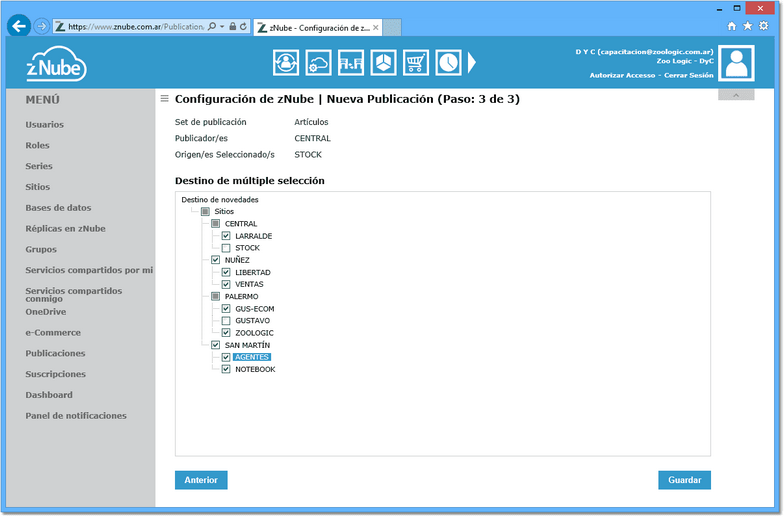
Task: Open Dashboard menu item
Action: click(x=49, y=395)
